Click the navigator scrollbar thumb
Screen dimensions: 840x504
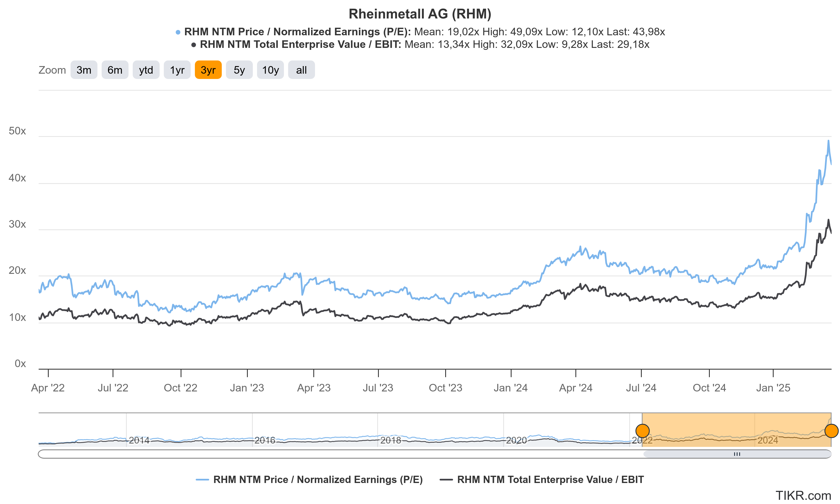[737, 454]
